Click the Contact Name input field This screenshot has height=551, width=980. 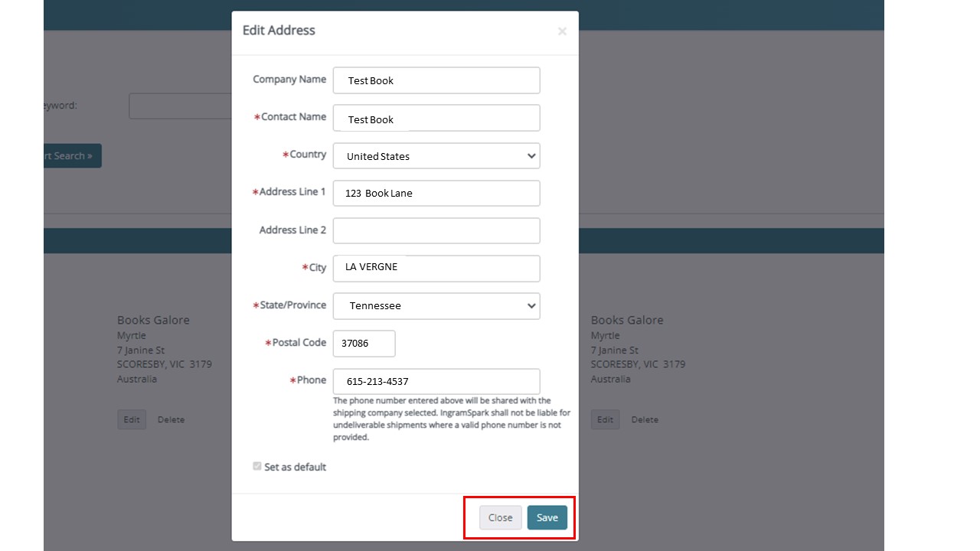(x=436, y=118)
